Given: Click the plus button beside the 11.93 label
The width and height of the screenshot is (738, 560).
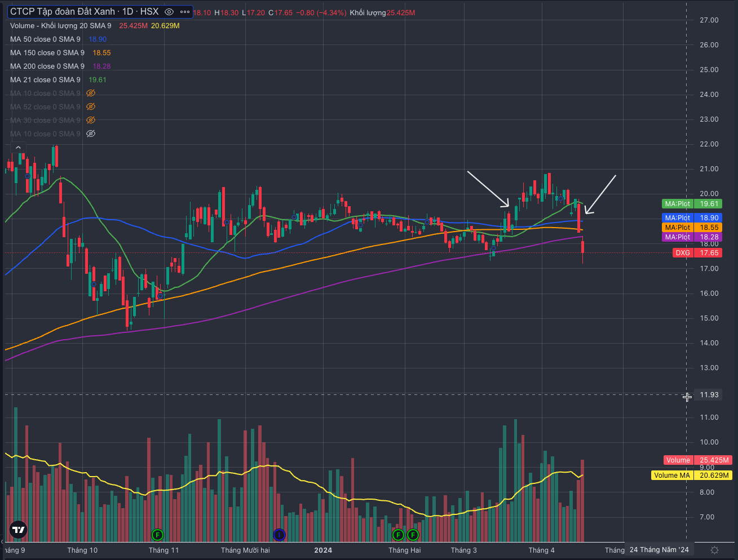Looking at the screenshot, I should [687, 397].
